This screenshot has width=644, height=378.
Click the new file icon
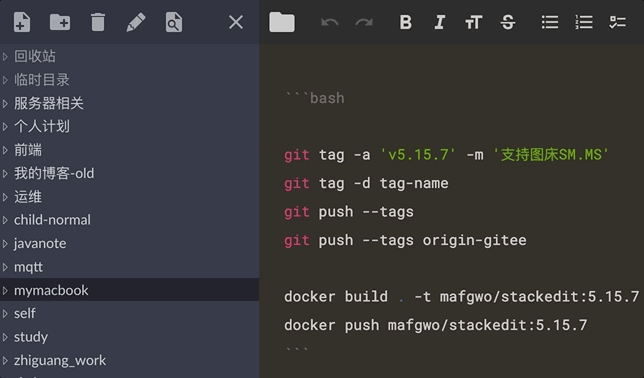point(22,22)
